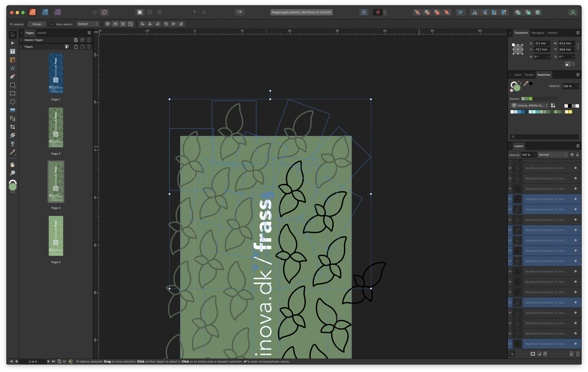Choose the Fill gradient tool

12,135
